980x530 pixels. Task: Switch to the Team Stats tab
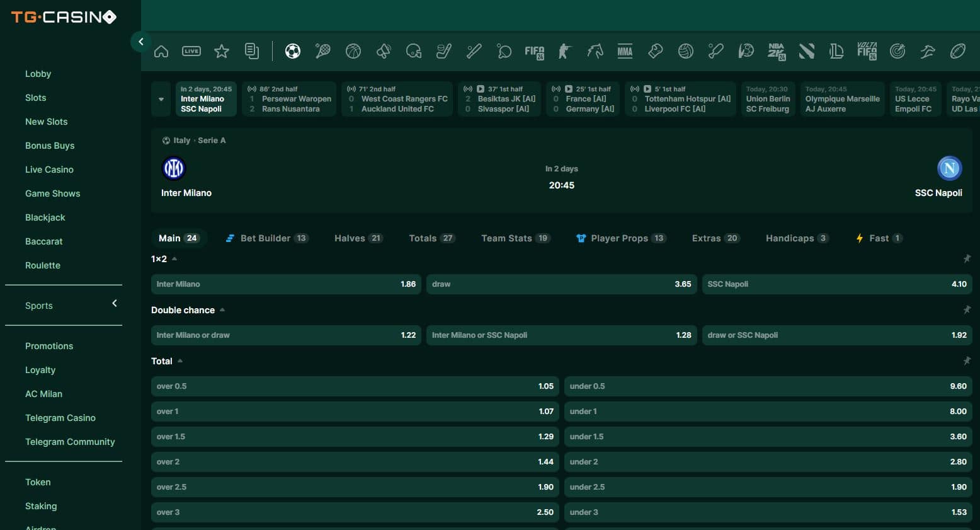coord(515,238)
